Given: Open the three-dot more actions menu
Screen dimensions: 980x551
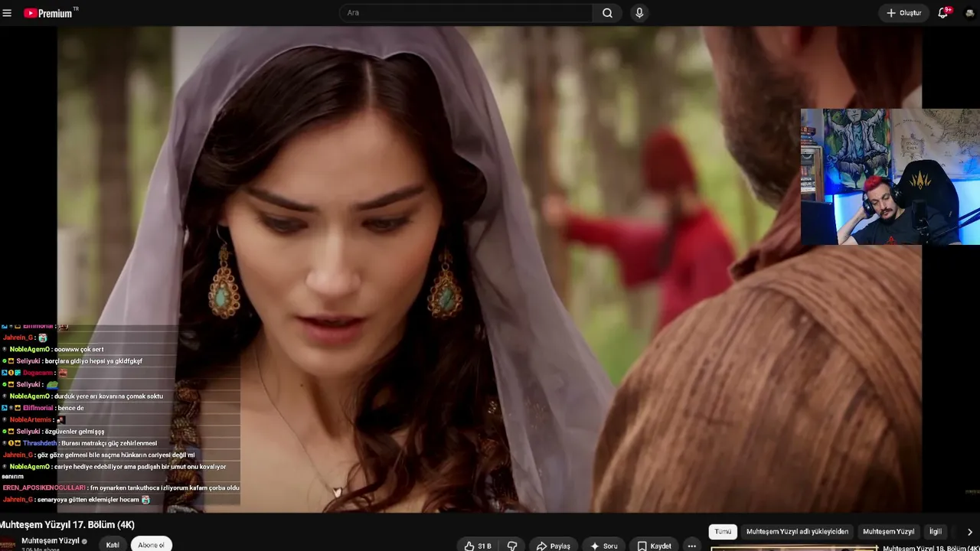Looking at the screenshot, I should pos(692,546).
